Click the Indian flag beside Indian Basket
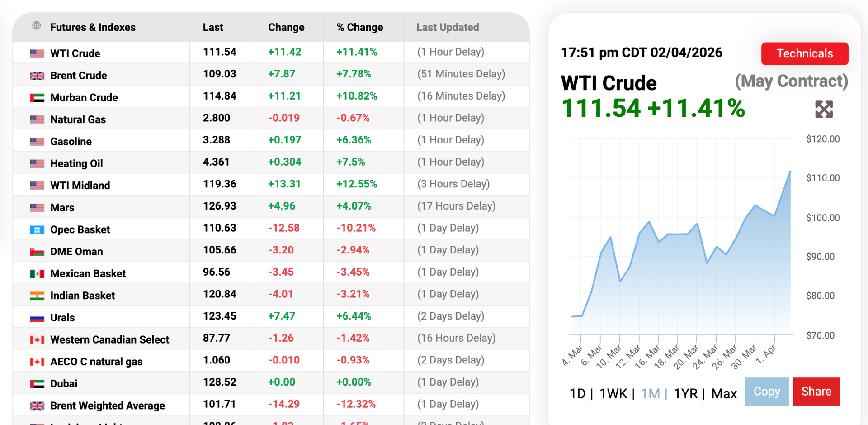 [37, 296]
